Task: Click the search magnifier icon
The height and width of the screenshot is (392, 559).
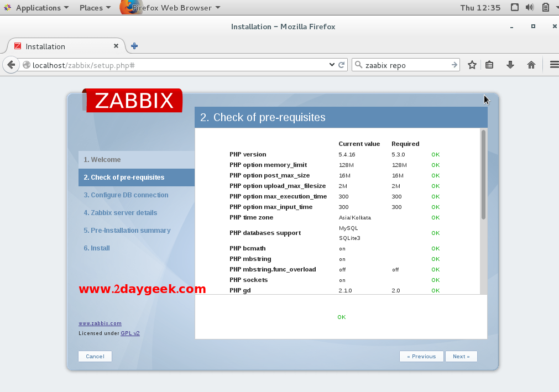Action: click(x=359, y=65)
